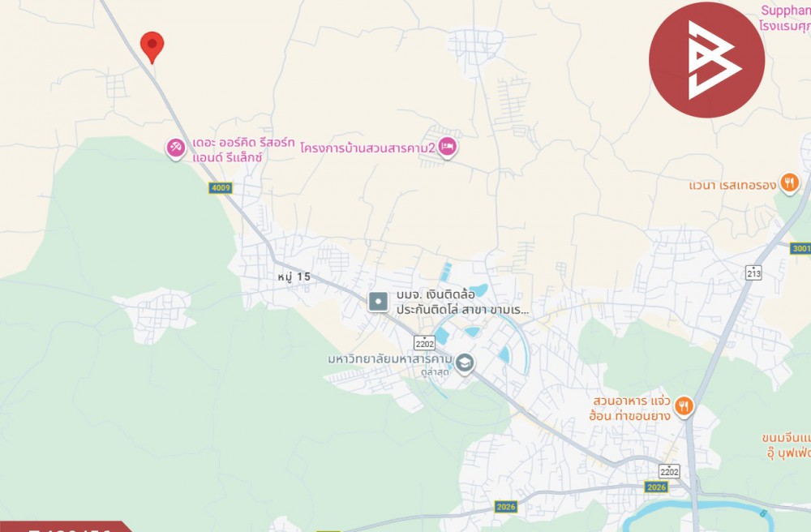
Task: Click the red circular brand logo
Action: pyautogui.click(x=706, y=60)
